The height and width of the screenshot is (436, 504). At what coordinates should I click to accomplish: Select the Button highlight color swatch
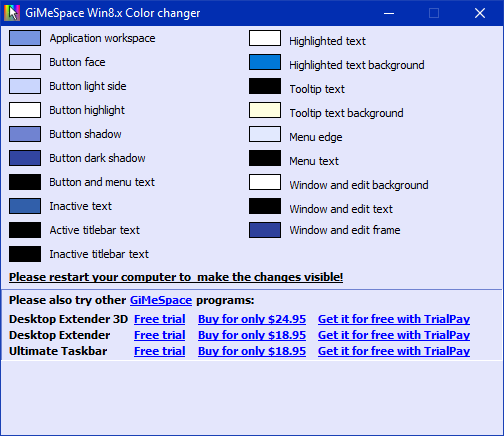25,110
